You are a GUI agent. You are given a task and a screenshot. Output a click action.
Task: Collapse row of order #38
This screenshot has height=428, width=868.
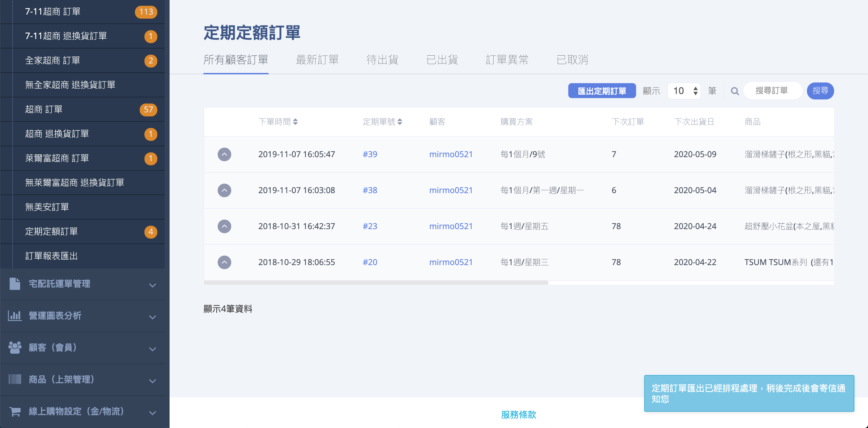tap(224, 190)
